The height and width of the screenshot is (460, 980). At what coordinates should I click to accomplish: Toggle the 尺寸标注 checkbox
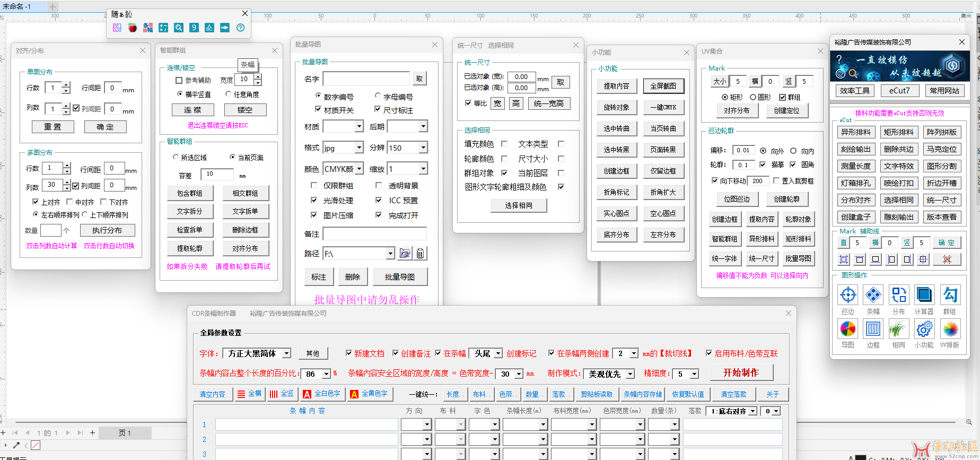pyautogui.click(x=378, y=109)
